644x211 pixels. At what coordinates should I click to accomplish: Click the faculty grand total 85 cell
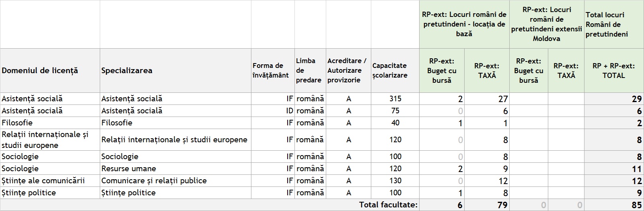click(x=614, y=205)
